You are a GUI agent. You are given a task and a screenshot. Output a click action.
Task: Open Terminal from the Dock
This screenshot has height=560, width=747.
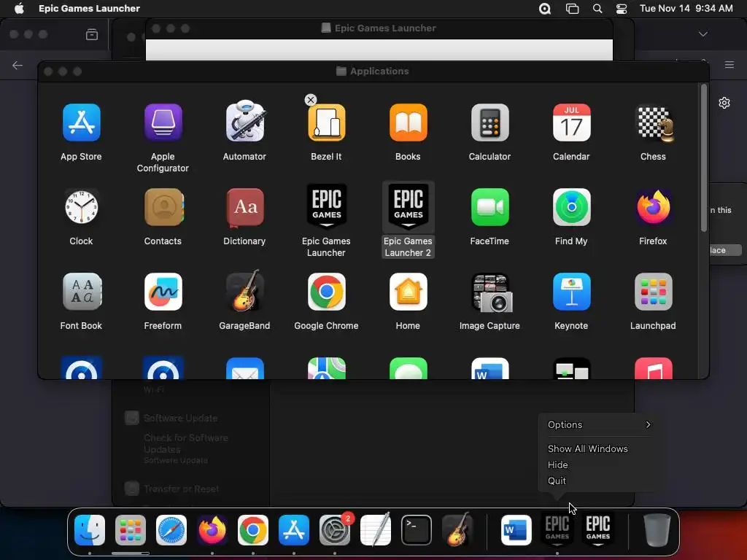pyautogui.click(x=417, y=530)
